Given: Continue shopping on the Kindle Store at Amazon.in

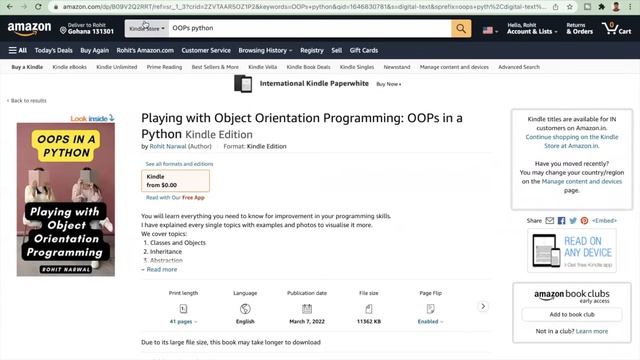Looking at the screenshot, I should (x=571, y=141).
